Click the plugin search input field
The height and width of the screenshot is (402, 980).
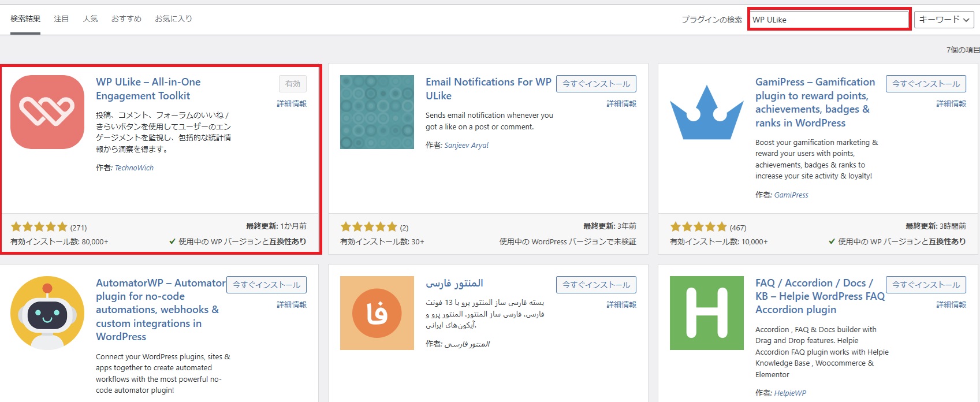pos(829,20)
